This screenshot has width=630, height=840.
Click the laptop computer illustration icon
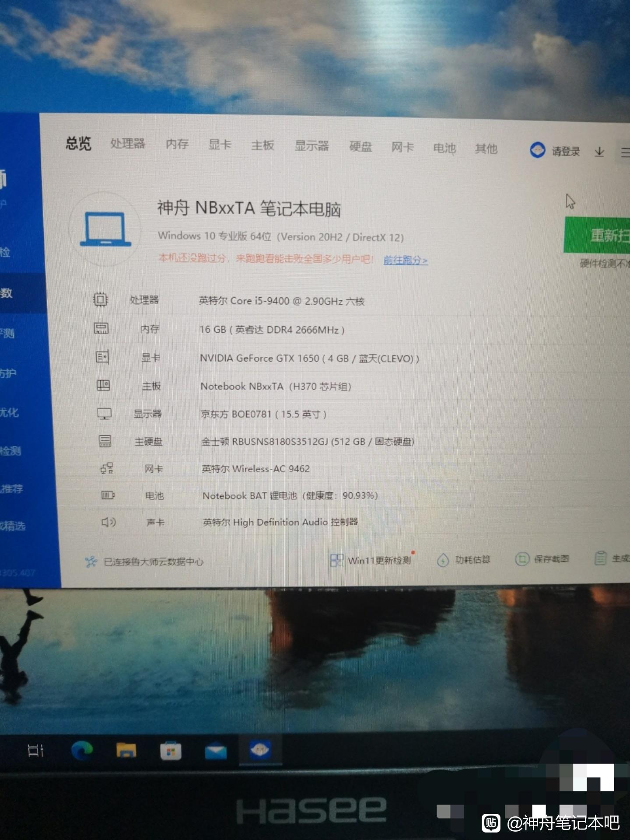click(105, 229)
